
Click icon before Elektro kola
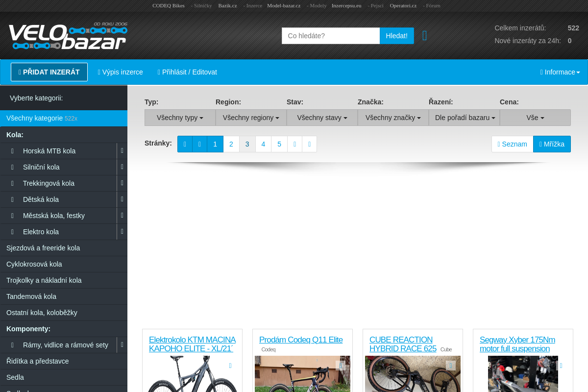[x=12, y=232]
